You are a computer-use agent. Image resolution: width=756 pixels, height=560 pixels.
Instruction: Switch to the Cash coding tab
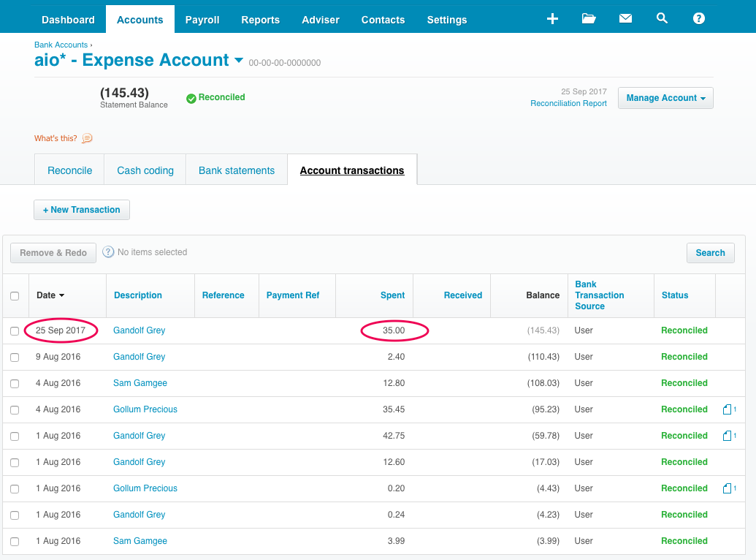tap(145, 170)
